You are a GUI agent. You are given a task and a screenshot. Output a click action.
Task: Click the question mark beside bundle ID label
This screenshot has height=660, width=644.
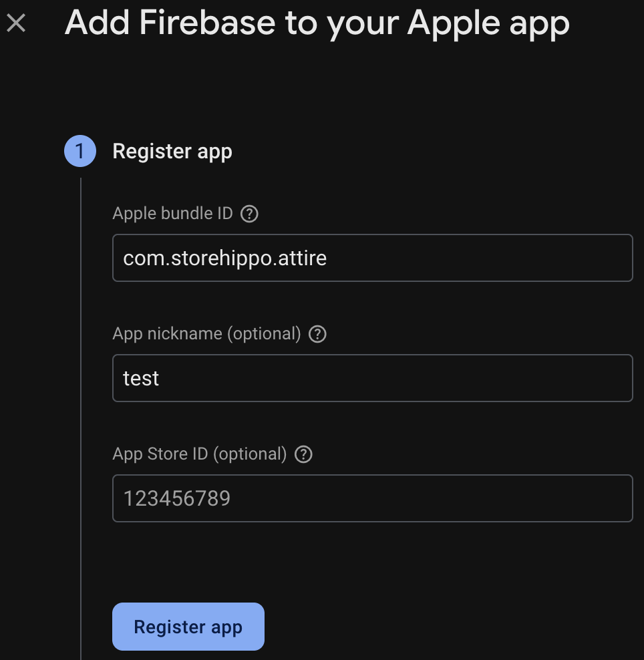pyautogui.click(x=249, y=214)
